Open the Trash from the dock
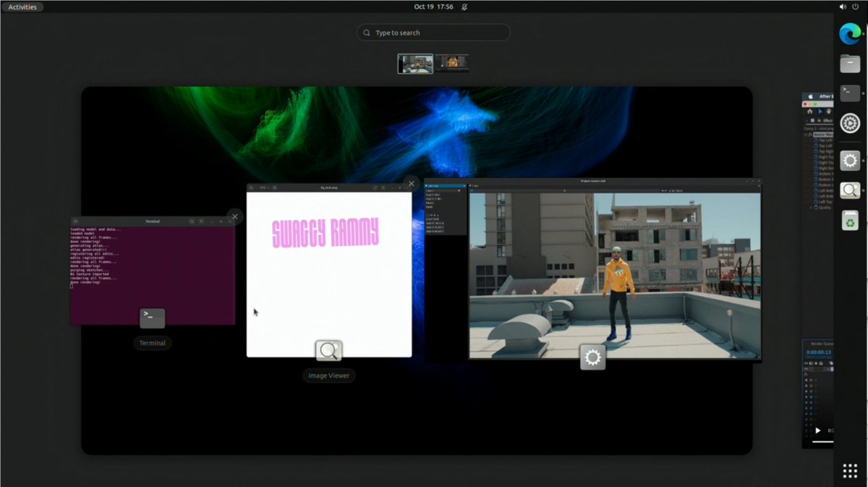Viewport: 868px width, 487px height. pos(851,221)
